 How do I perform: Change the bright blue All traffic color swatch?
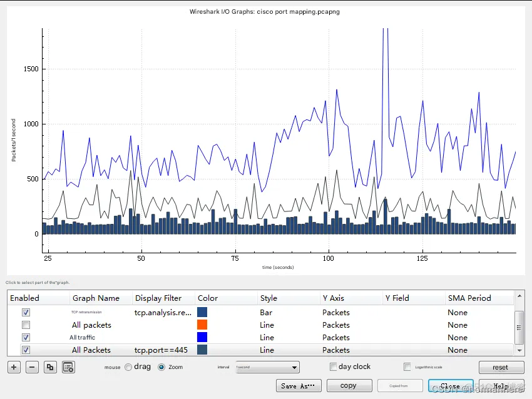[202, 337]
